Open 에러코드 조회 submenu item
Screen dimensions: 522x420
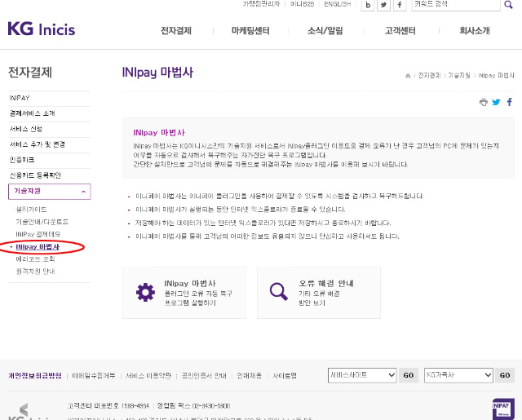35,259
